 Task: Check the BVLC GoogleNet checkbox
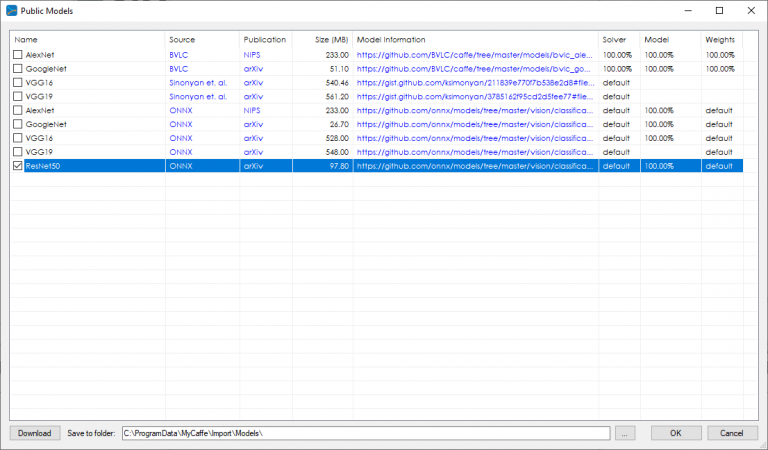(x=17, y=68)
